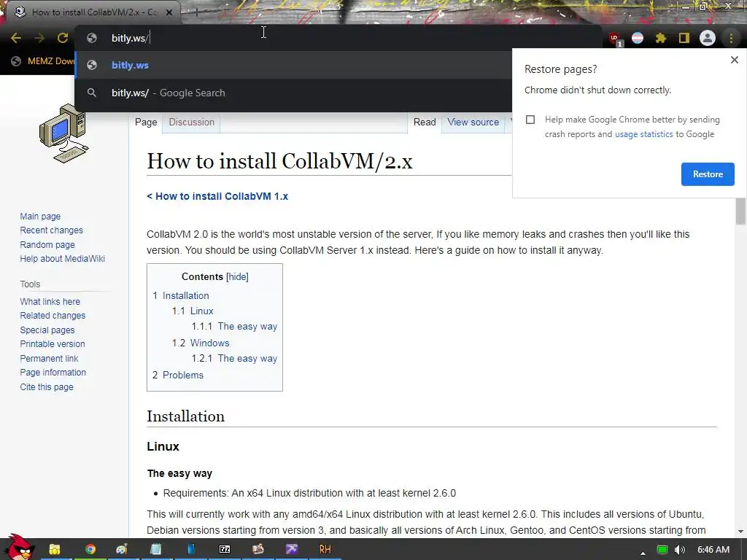Tick the crash reports checkbox
The height and width of the screenshot is (560, 747).
point(530,120)
